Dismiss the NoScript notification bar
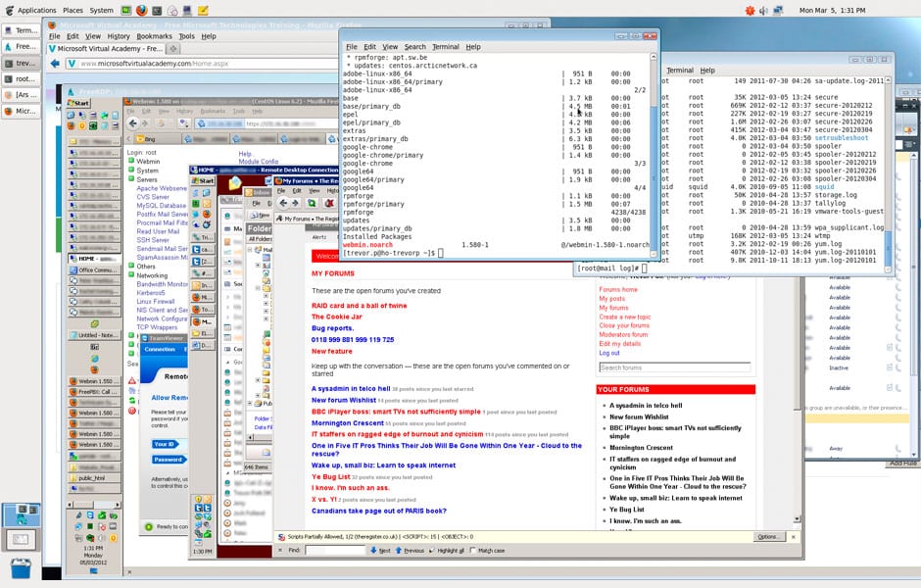This screenshot has width=921, height=588. (x=794, y=537)
